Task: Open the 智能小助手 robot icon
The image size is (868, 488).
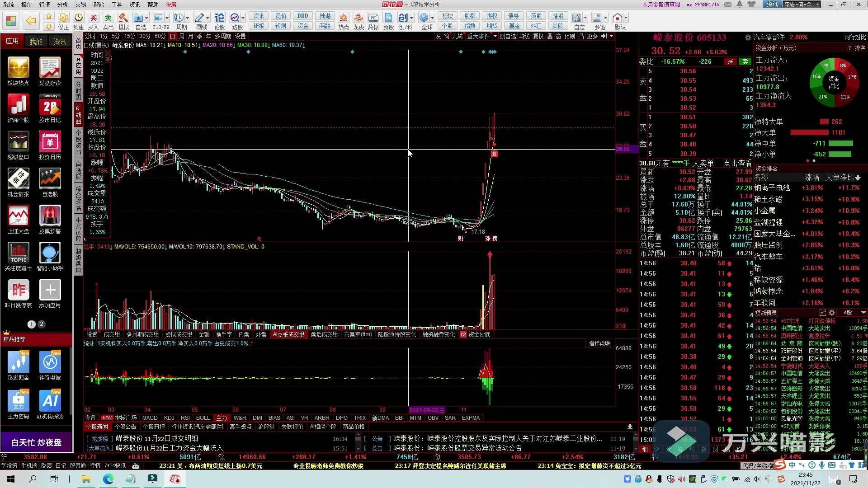Action: [50, 253]
